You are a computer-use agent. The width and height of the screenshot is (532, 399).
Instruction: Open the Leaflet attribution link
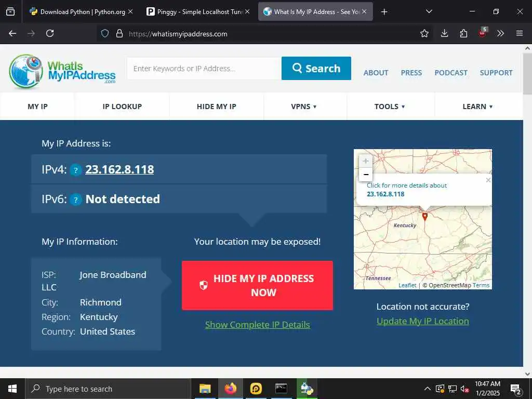click(407, 285)
